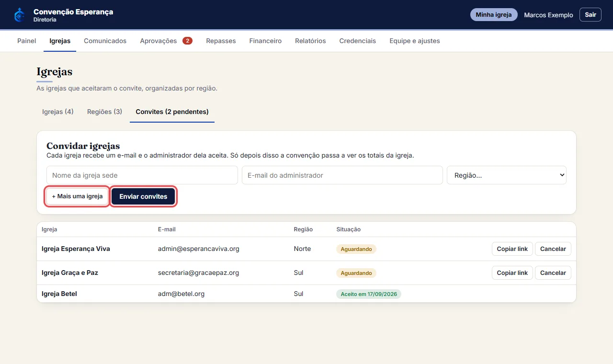
Task: Click Enviar convites
Action: pos(143,196)
